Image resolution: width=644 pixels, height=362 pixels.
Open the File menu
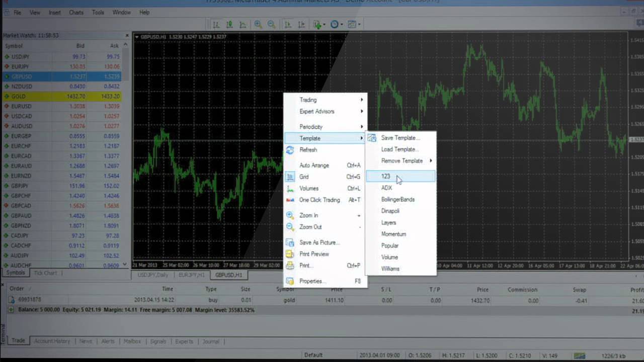click(x=18, y=13)
